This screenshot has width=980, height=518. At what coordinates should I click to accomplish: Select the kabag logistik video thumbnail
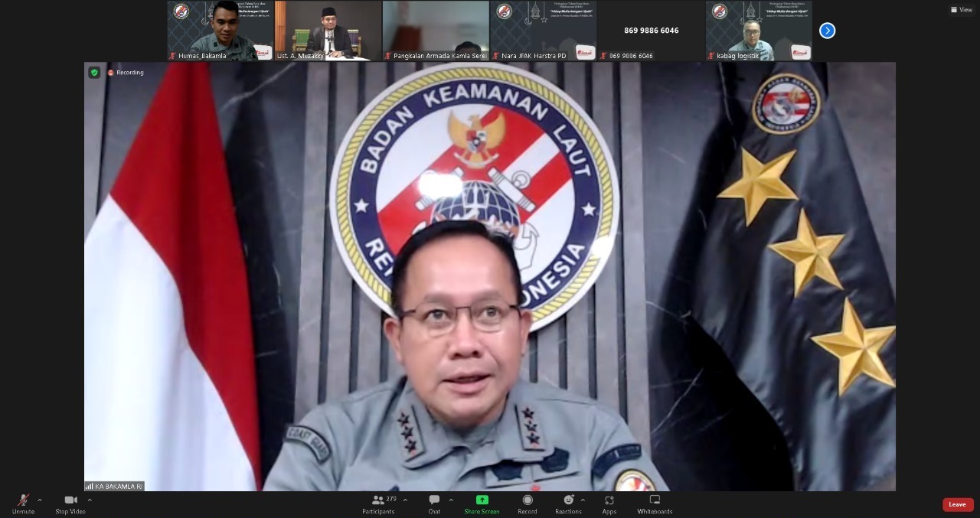(759, 31)
